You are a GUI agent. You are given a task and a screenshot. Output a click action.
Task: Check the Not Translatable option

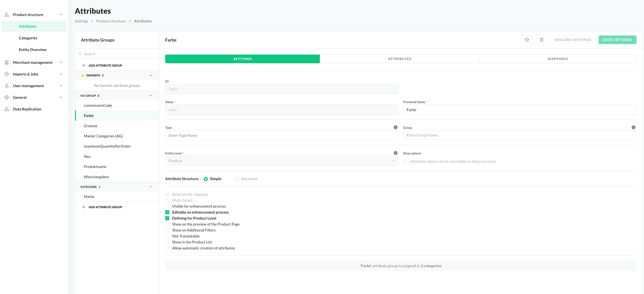click(x=167, y=236)
